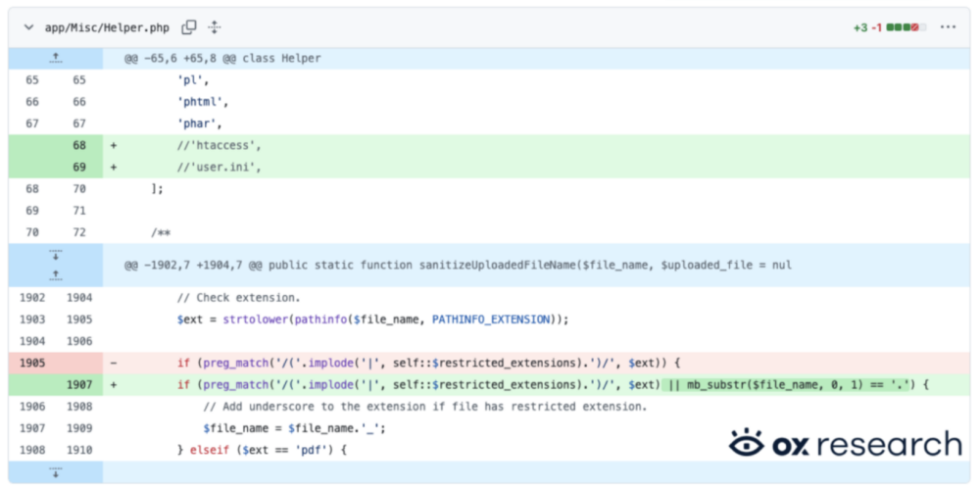This screenshot has width=980, height=491.
Task: Click the expand all lines icon
Action: tap(215, 27)
